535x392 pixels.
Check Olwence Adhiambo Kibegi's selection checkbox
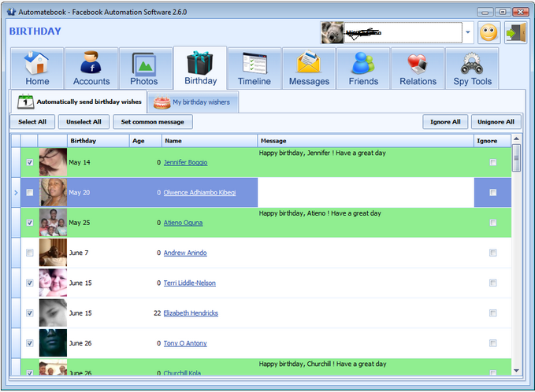pyautogui.click(x=30, y=193)
